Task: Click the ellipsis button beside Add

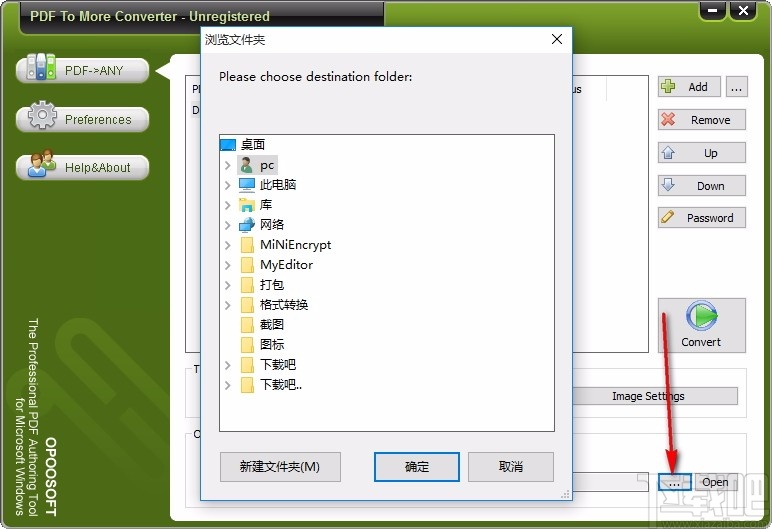Action: point(737,87)
